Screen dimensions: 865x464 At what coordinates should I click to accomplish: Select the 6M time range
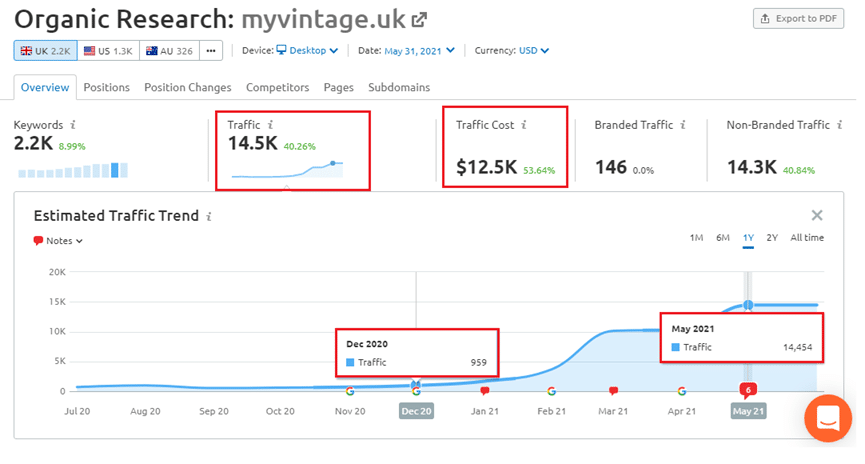click(723, 238)
